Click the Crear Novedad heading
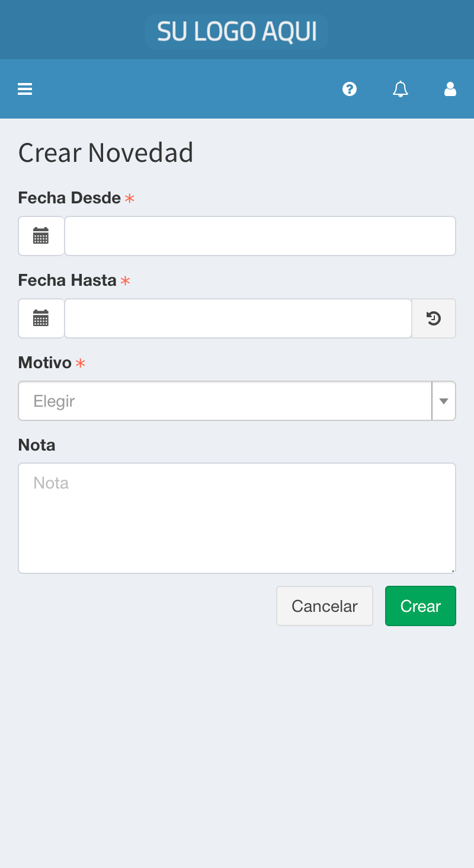This screenshot has height=868, width=474. click(x=105, y=152)
